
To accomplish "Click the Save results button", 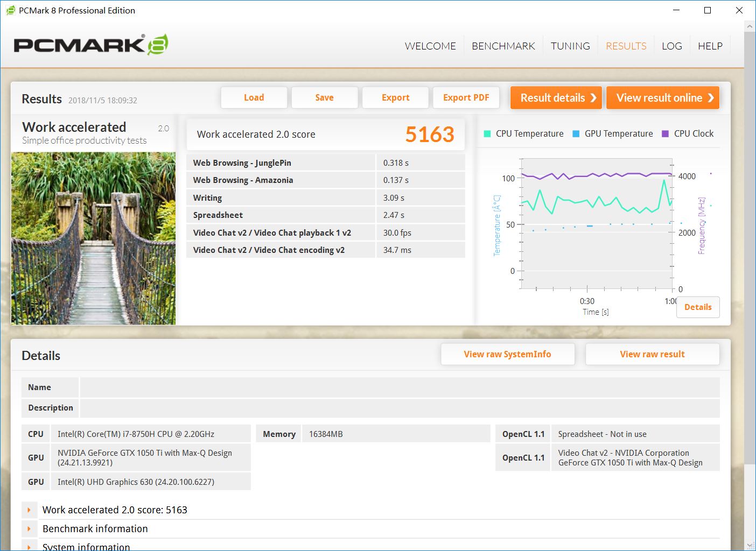I will point(325,97).
